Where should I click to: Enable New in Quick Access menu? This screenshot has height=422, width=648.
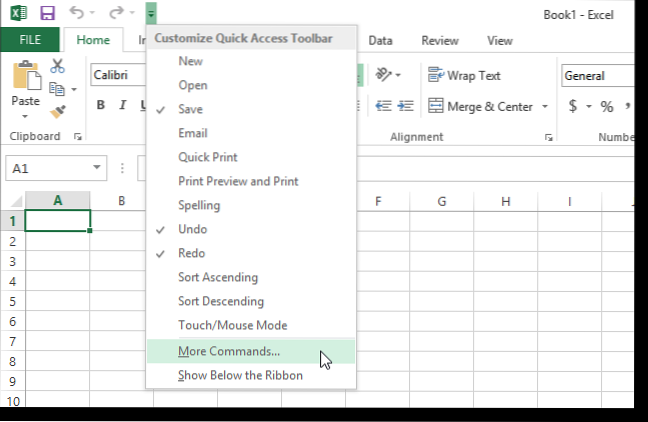(251, 61)
